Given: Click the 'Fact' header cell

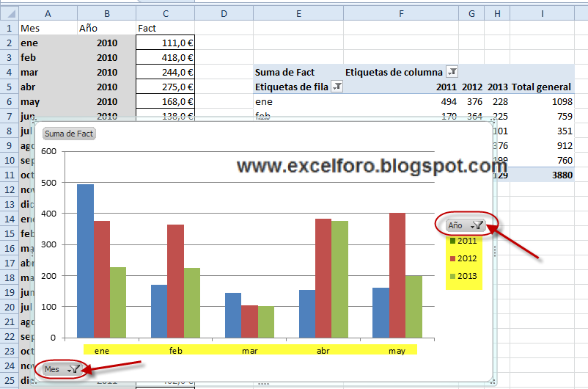Looking at the screenshot, I should pyautogui.click(x=166, y=28).
